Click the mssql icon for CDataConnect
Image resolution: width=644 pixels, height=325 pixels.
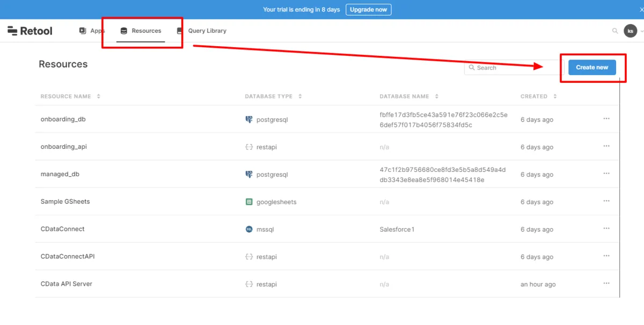[x=249, y=229]
